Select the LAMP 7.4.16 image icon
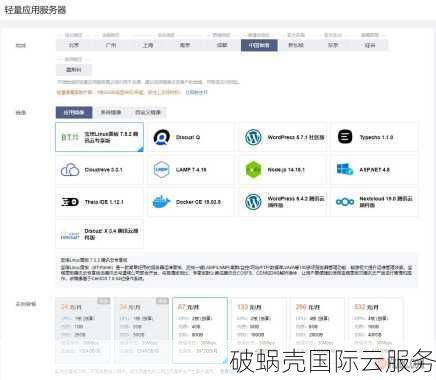 162,170
